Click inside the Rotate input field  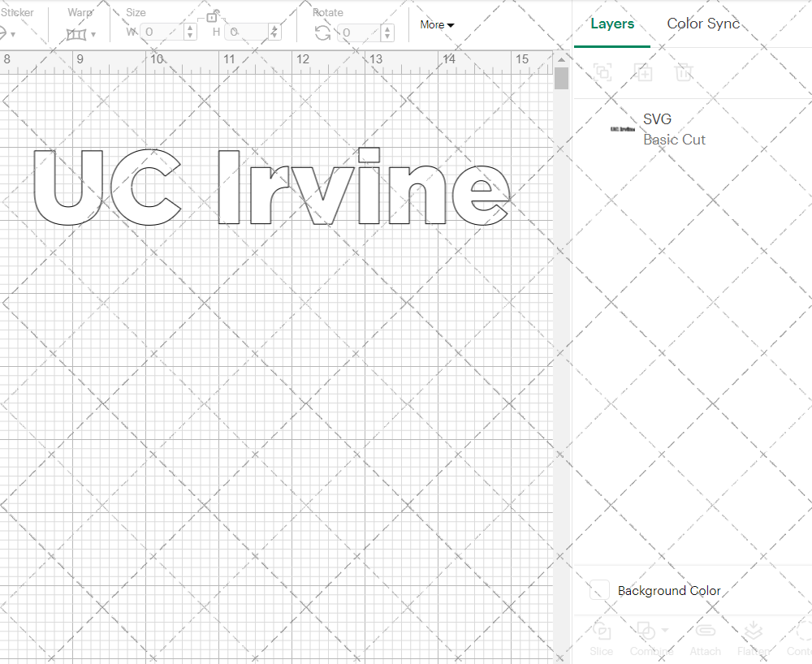tap(357, 32)
